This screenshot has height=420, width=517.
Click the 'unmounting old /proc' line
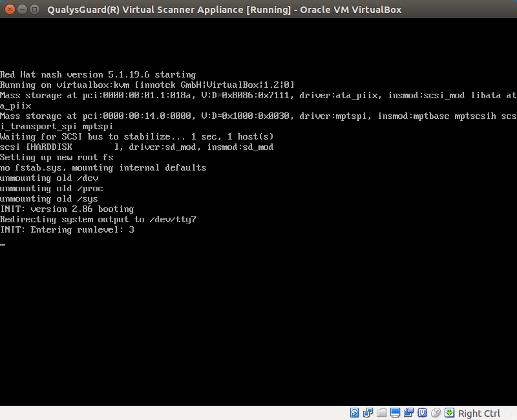(52, 189)
